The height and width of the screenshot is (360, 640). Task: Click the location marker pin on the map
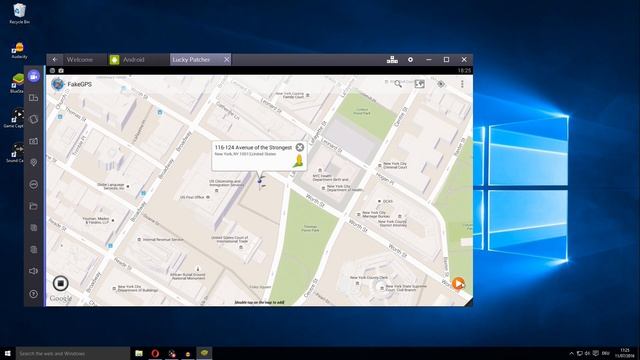tap(260, 180)
